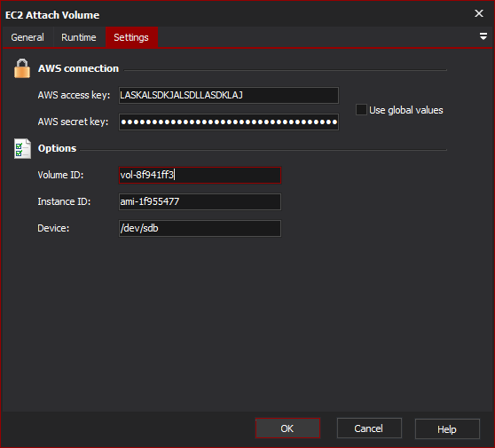Click the Cancel button
Viewport: 495px width, 448px height.
click(x=369, y=428)
